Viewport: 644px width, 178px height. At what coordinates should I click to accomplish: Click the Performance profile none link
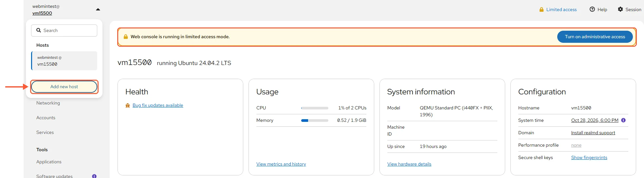[576, 145]
